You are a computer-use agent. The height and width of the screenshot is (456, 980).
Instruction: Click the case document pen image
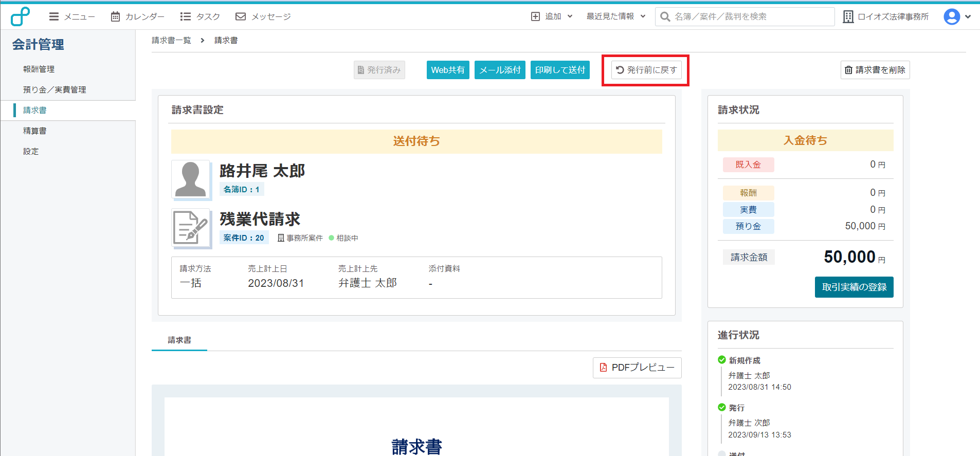pos(191,227)
